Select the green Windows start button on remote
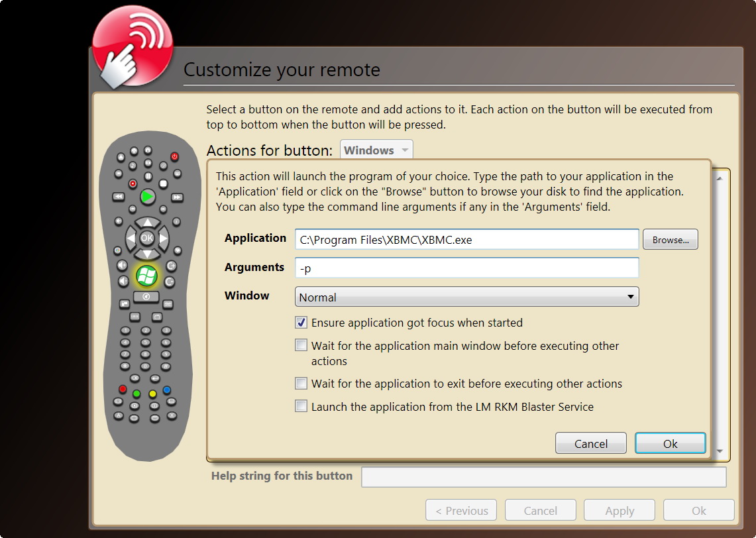This screenshot has width=756, height=538. click(146, 276)
